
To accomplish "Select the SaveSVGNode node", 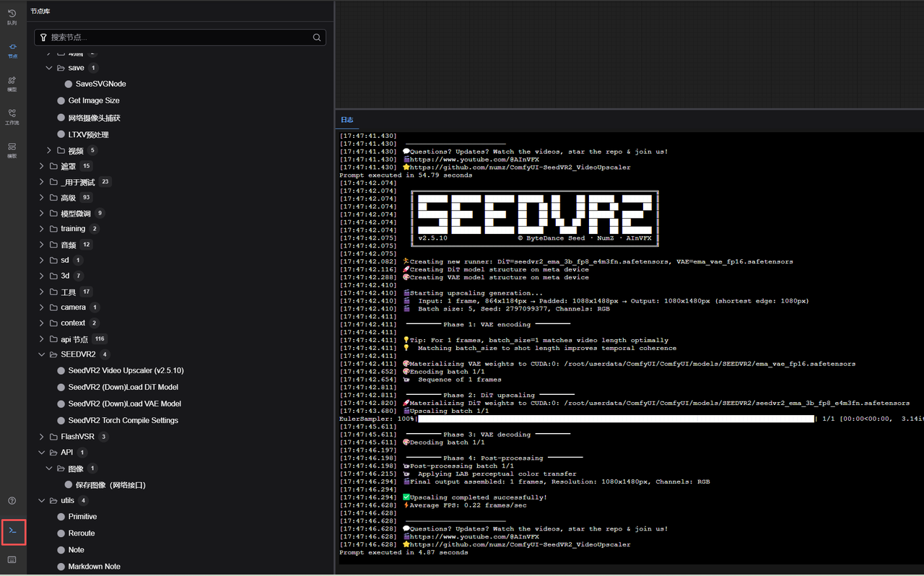I will point(101,84).
